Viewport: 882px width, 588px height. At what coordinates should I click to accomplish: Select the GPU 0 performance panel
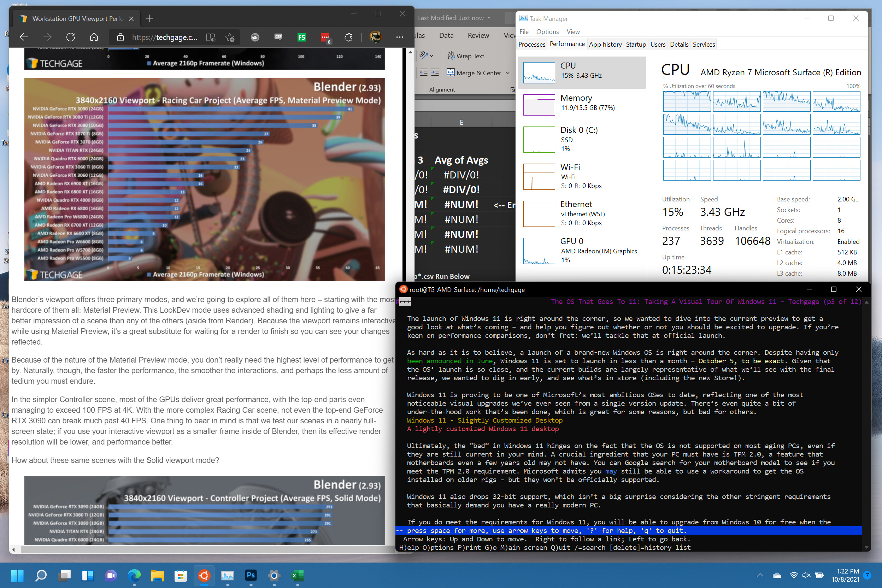[582, 251]
